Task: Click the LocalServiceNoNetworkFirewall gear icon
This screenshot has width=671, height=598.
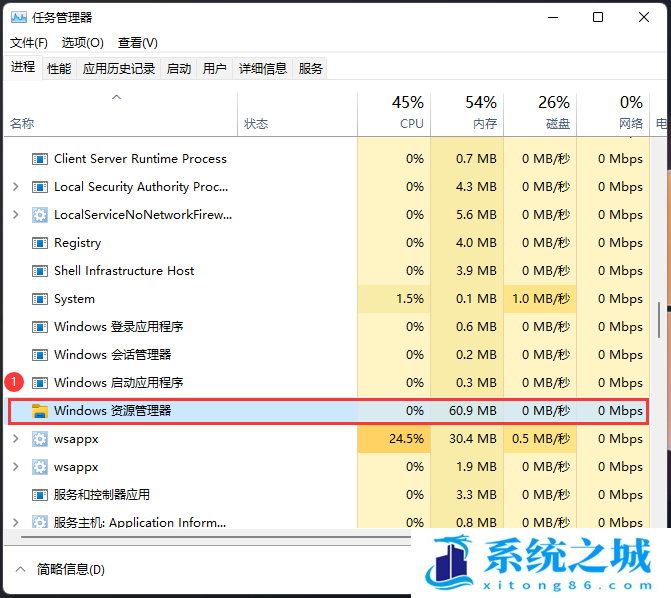Action: pyautogui.click(x=40, y=215)
